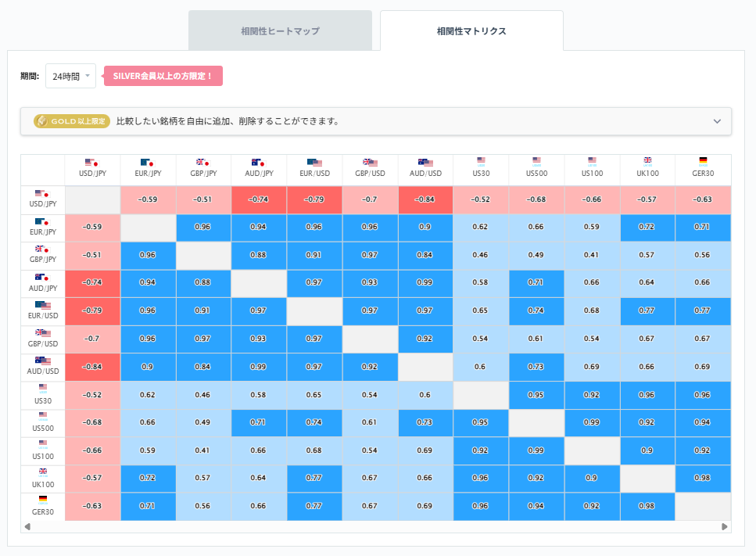Viewport: 756px width, 556px height.
Task: Select the 相関性マトリクス tab
Action: point(471,30)
